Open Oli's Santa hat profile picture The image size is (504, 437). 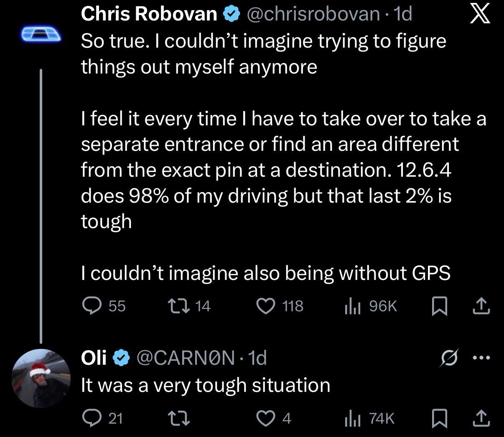point(41,378)
